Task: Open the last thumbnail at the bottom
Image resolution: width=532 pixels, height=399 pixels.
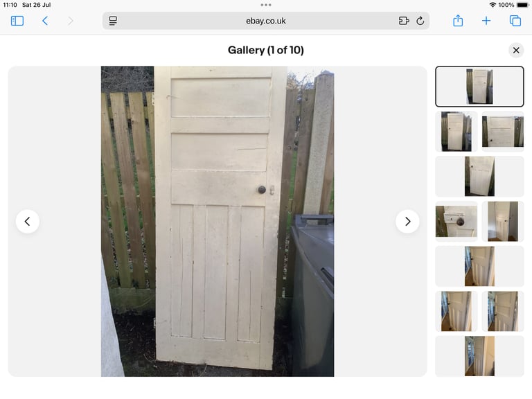Action: pos(479,356)
